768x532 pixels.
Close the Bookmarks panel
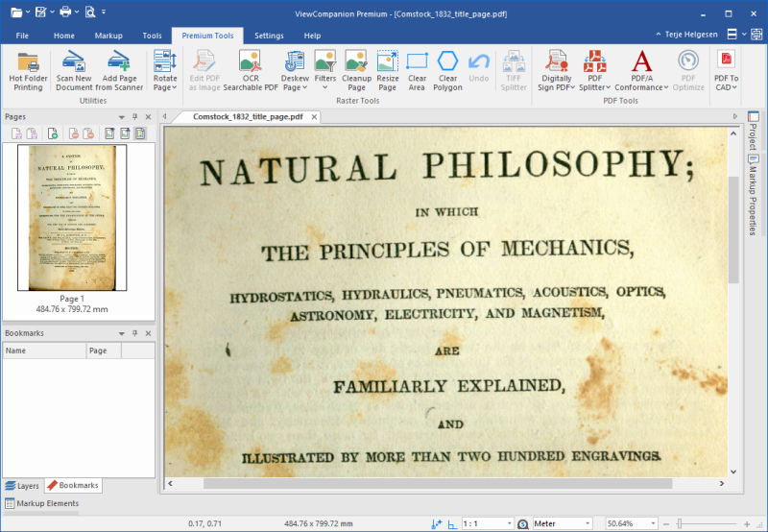(149, 333)
